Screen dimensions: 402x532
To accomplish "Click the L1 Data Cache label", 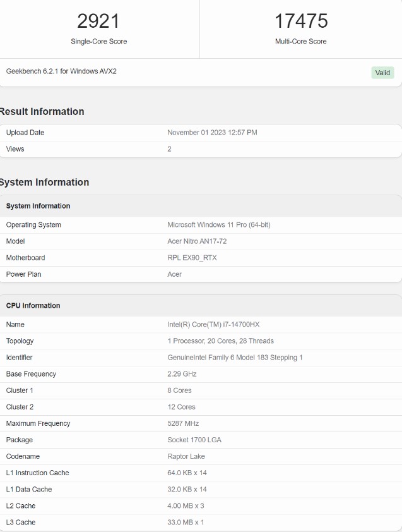I will [x=29, y=489].
